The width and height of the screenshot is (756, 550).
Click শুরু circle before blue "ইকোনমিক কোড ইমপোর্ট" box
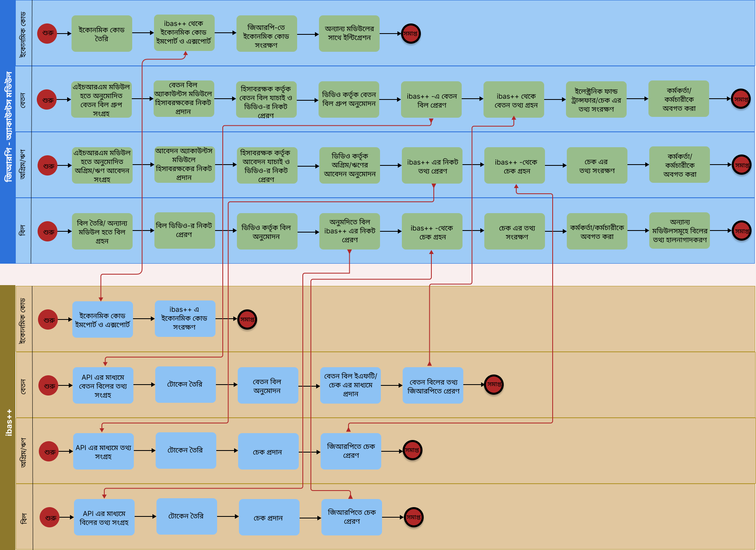coord(48,319)
